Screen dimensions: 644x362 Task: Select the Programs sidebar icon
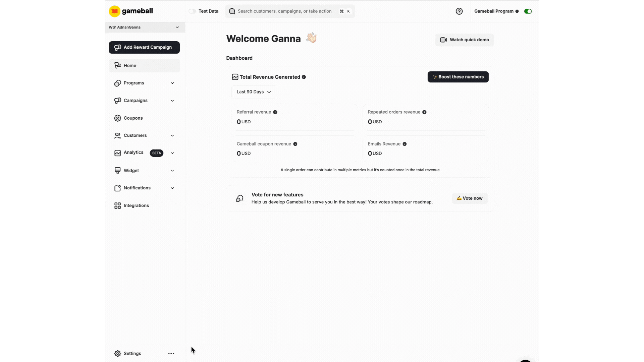pos(118,83)
